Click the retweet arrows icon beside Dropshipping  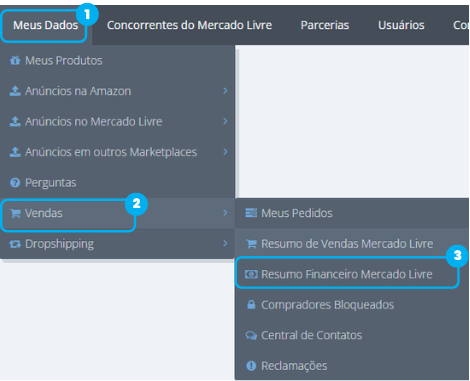click(x=15, y=244)
